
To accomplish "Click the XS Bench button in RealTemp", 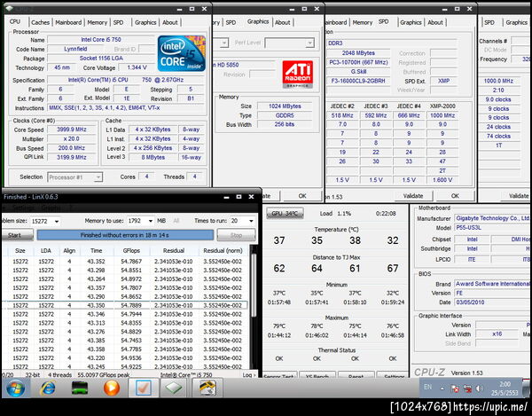I will (317, 376).
